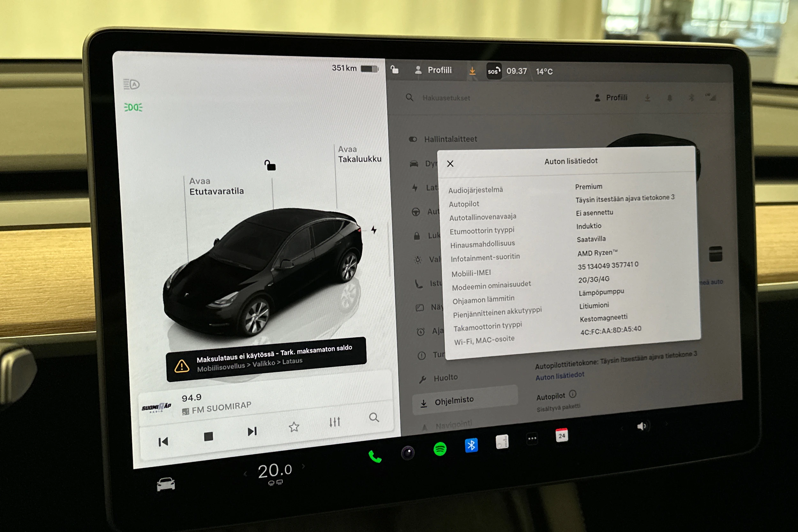
Task: Expand the app launcher with three dots
Action: coord(532,438)
